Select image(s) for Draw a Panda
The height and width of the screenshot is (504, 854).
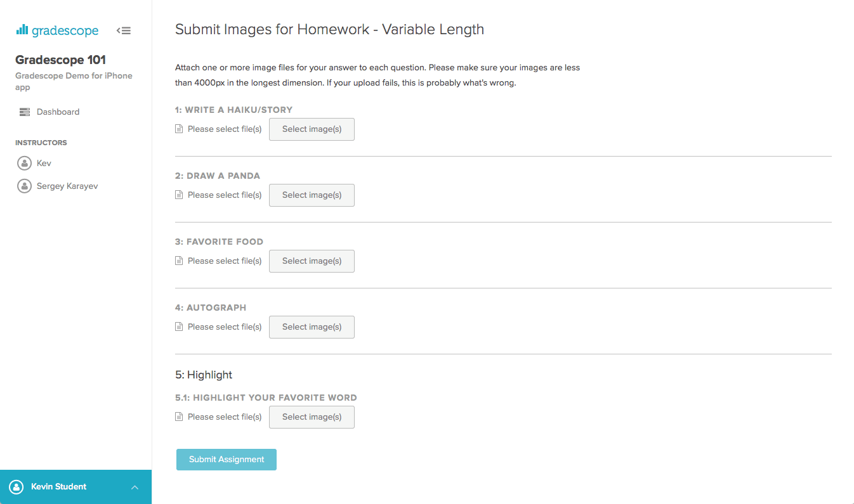point(312,195)
